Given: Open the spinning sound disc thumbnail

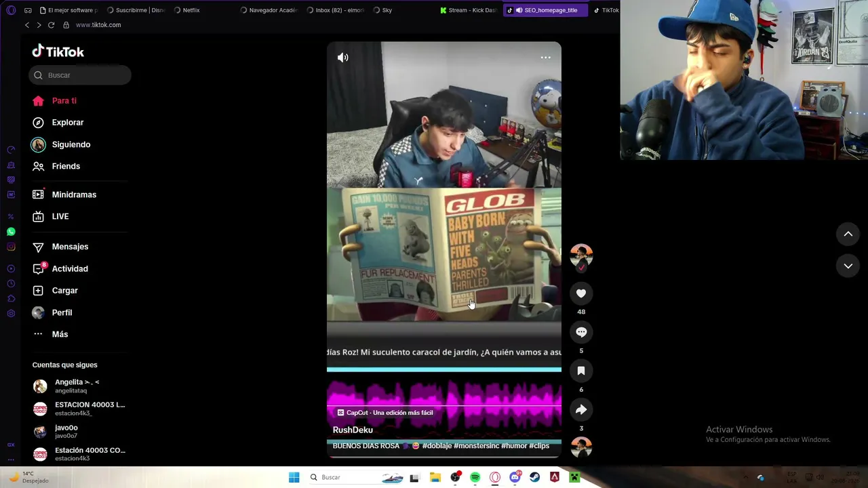Looking at the screenshot, I should coord(581,448).
